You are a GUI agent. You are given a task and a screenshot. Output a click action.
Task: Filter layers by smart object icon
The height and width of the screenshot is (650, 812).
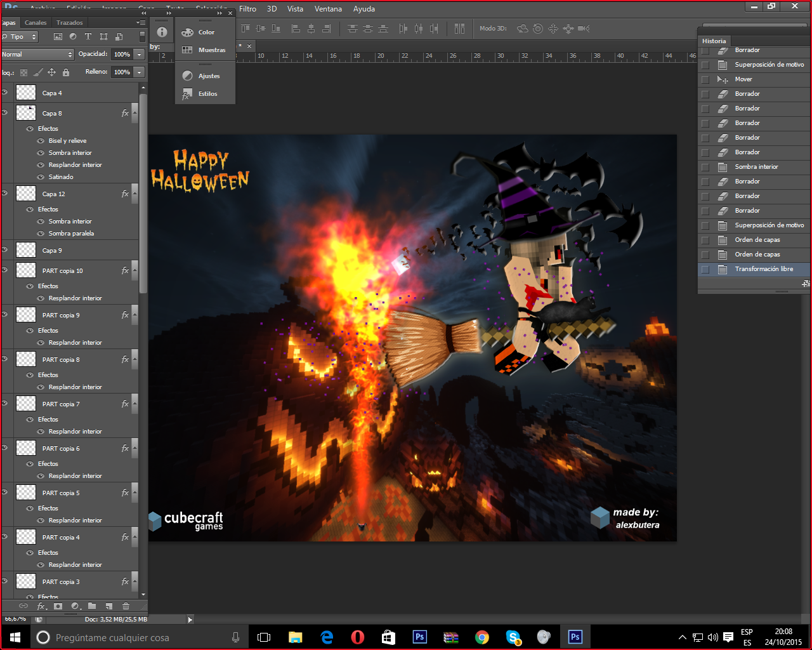119,37
